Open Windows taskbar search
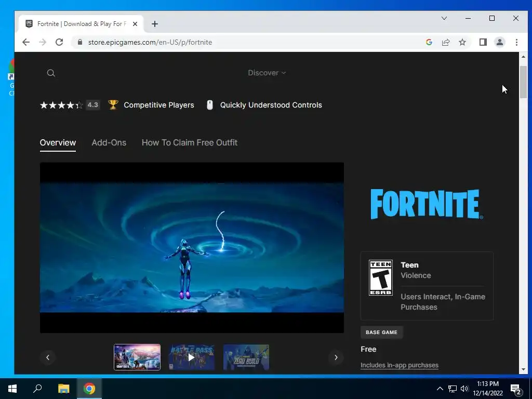The image size is (532, 399). click(x=37, y=389)
